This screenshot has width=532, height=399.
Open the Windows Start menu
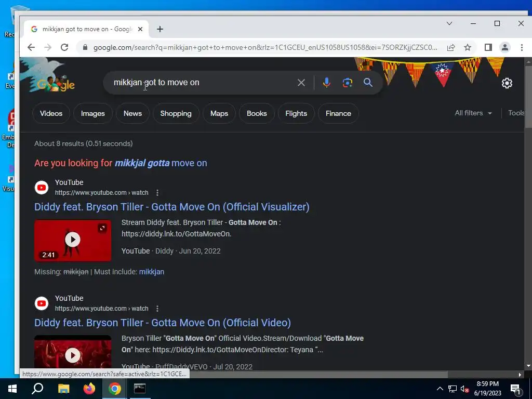pyautogui.click(x=12, y=389)
